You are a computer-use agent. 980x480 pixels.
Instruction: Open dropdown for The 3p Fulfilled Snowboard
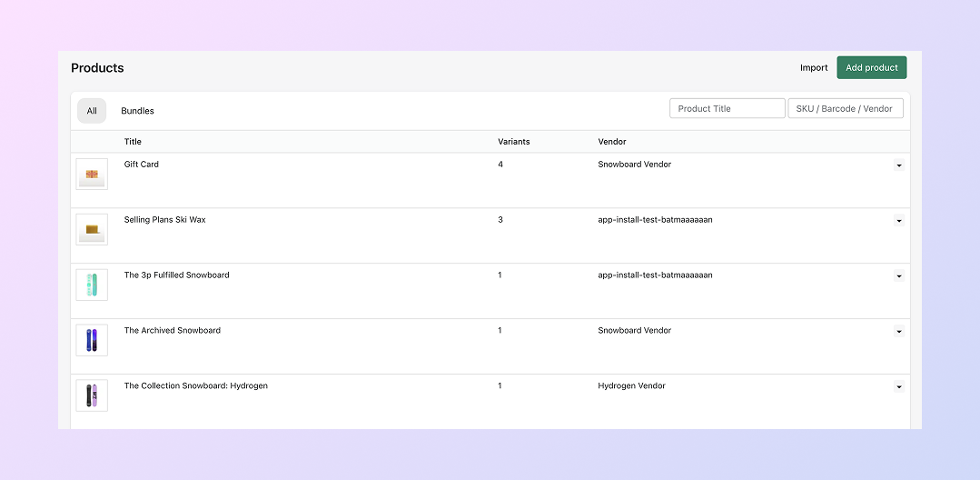[x=899, y=276]
